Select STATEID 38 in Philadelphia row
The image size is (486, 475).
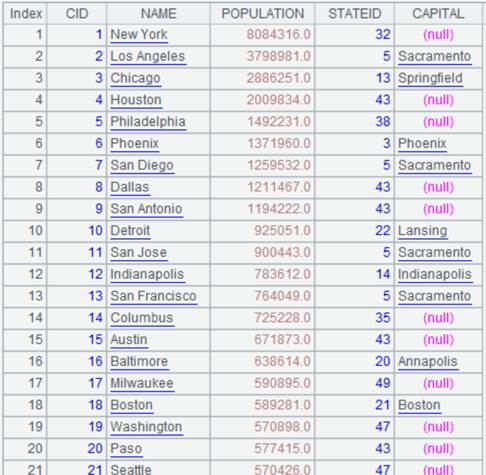383,122
